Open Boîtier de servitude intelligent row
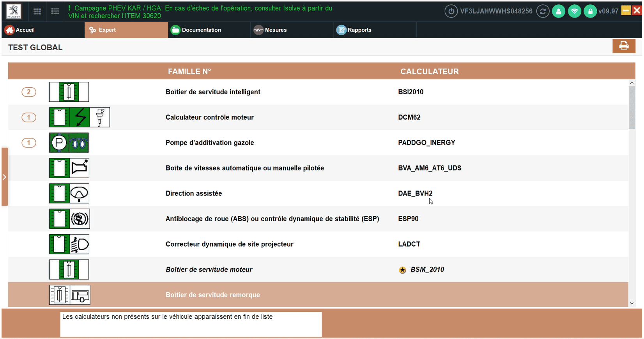 point(318,92)
